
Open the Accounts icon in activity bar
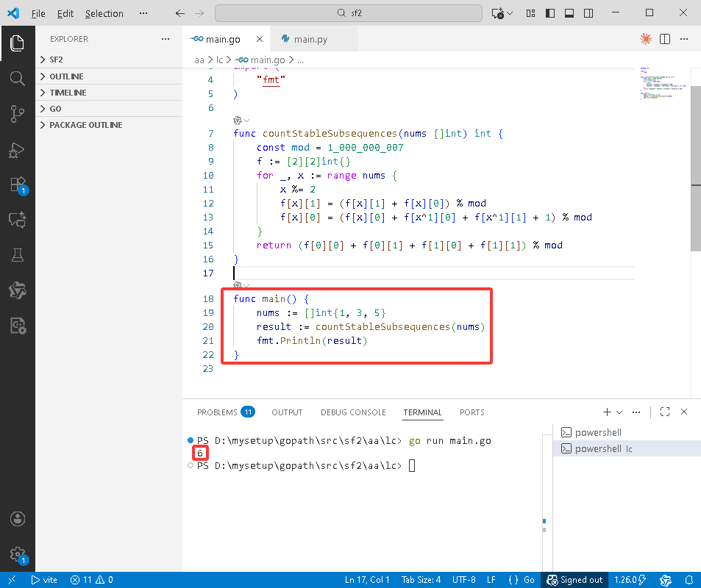pos(17,519)
